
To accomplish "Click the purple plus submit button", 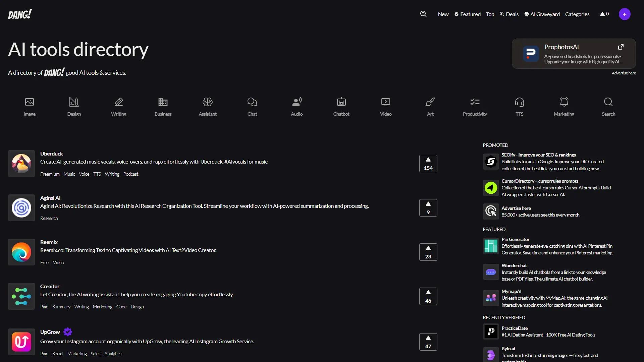I will pos(625,14).
